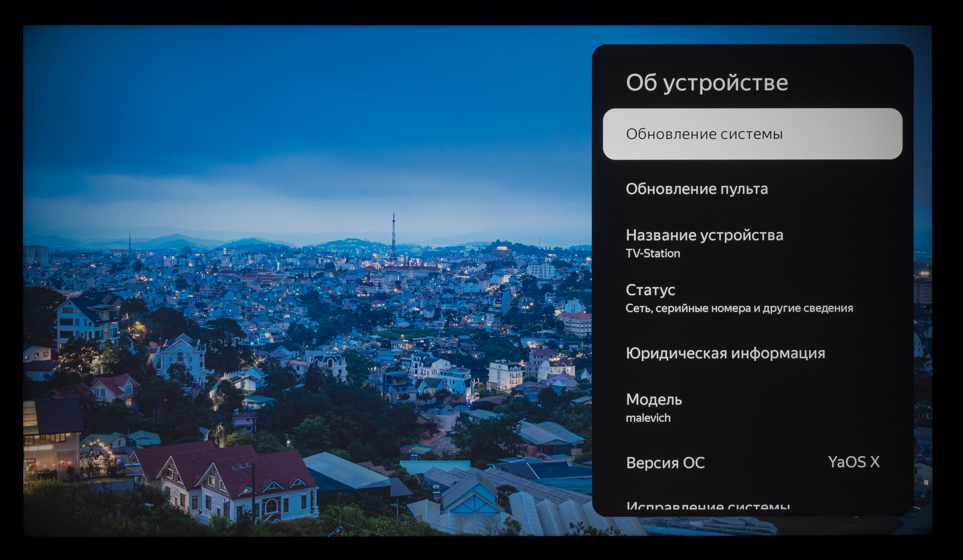Choose the partially visible Исправление системы item
This screenshot has height=560, width=963.
pos(707,507)
